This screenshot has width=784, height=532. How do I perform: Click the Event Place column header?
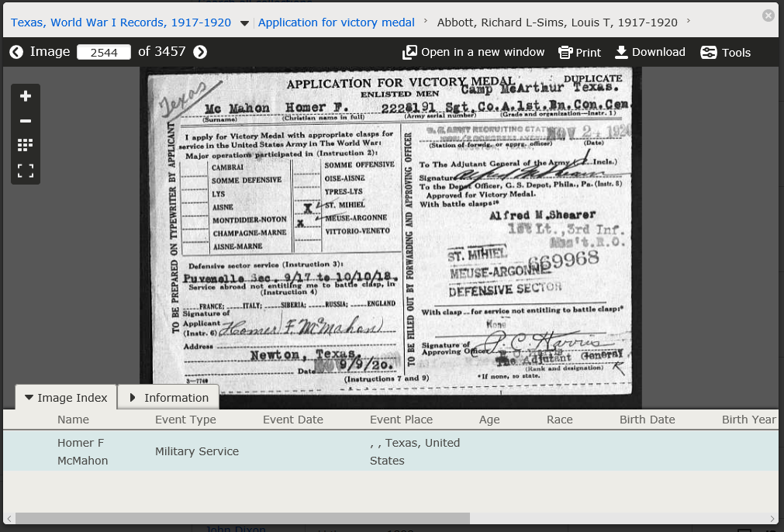pos(401,420)
